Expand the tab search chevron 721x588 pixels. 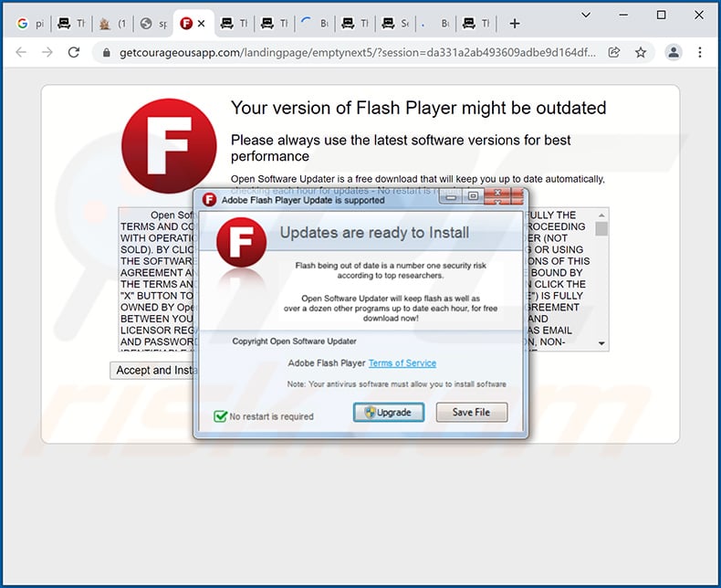click(x=586, y=15)
